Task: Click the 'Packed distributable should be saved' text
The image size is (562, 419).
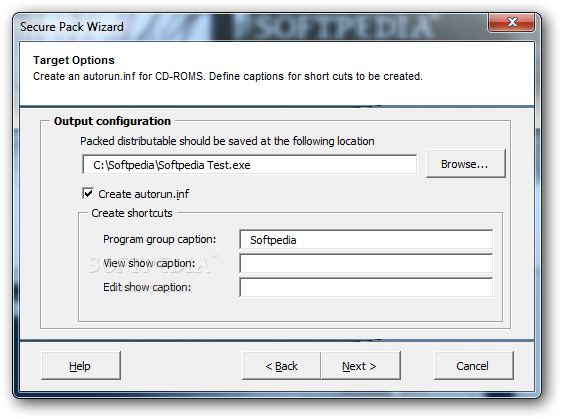Action: tap(227, 141)
